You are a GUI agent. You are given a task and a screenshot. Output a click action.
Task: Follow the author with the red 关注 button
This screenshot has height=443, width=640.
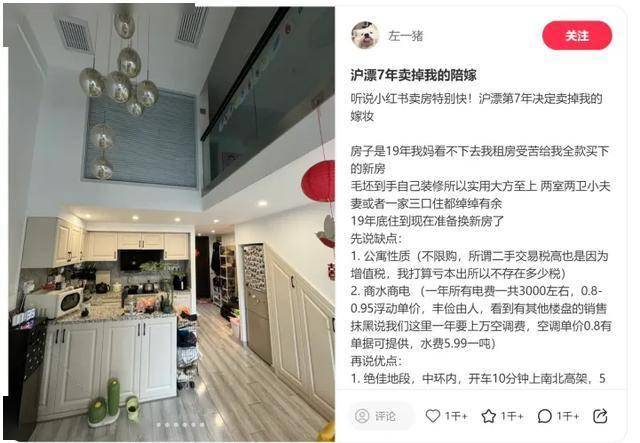coord(577,36)
